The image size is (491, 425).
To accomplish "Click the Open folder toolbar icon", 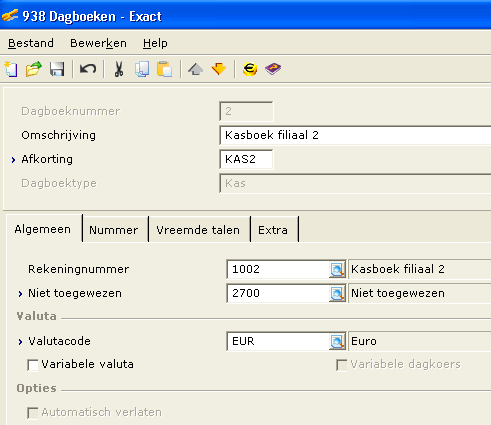I will tap(34, 69).
